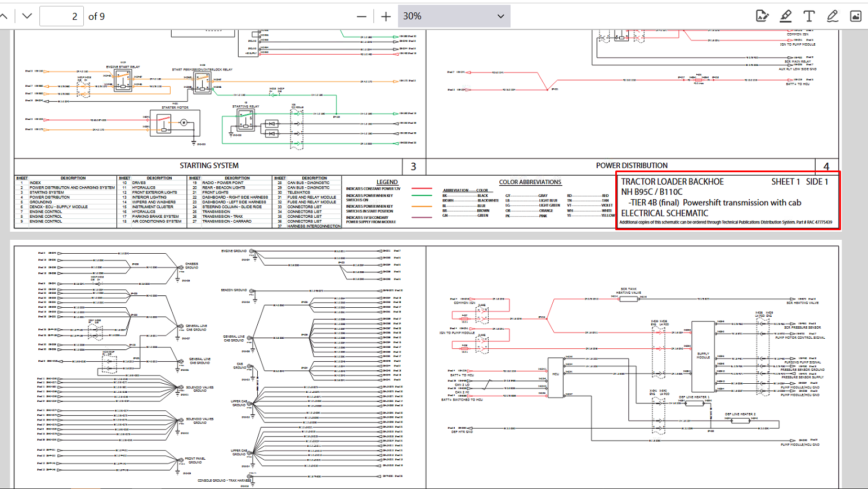Open the add image tool
The width and height of the screenshot is (868, 489).
point(856,16)
